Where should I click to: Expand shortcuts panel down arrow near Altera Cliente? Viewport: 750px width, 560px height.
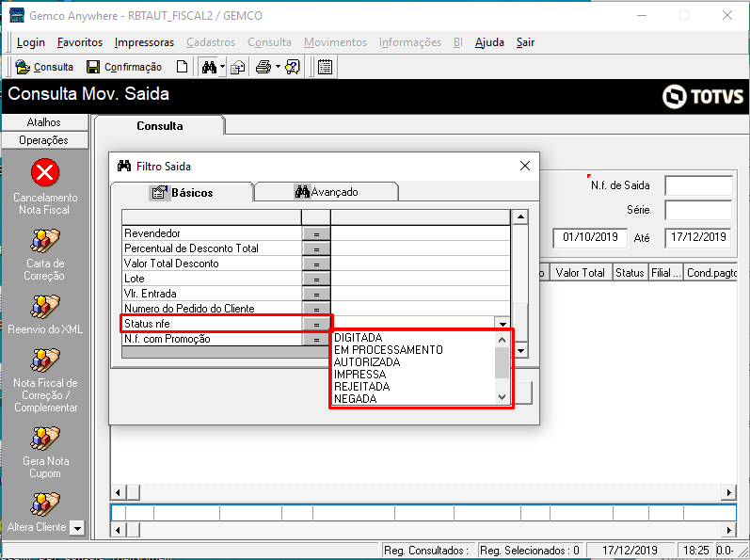click(77, 528)
